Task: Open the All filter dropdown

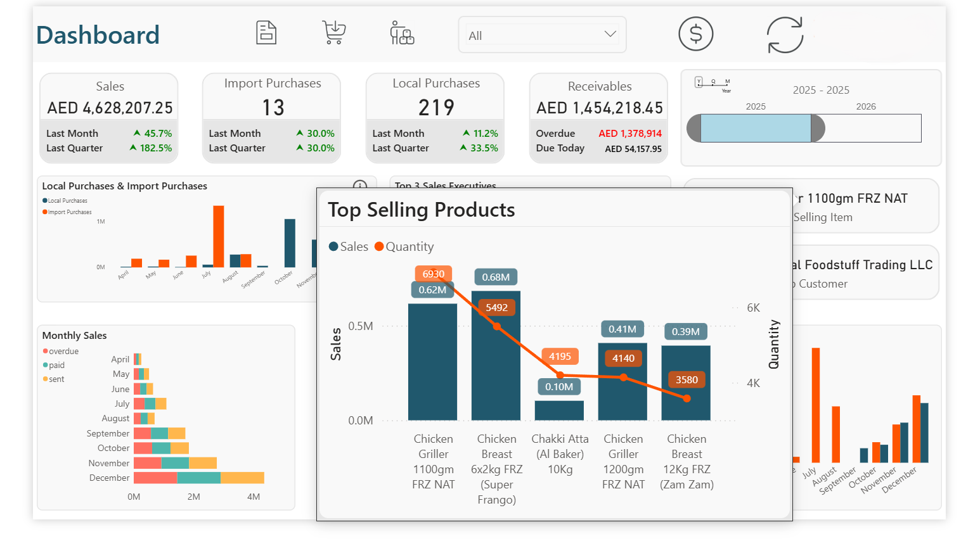Action: (542, 35)
